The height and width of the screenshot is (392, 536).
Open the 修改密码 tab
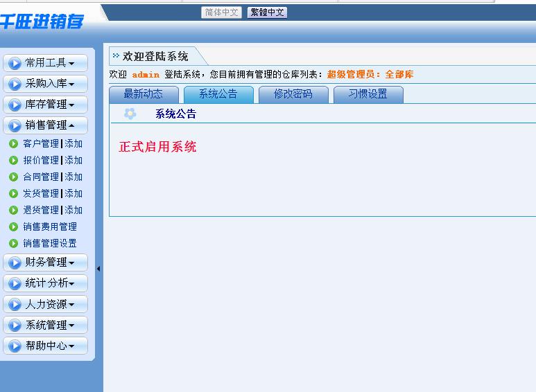click(293, 94)
